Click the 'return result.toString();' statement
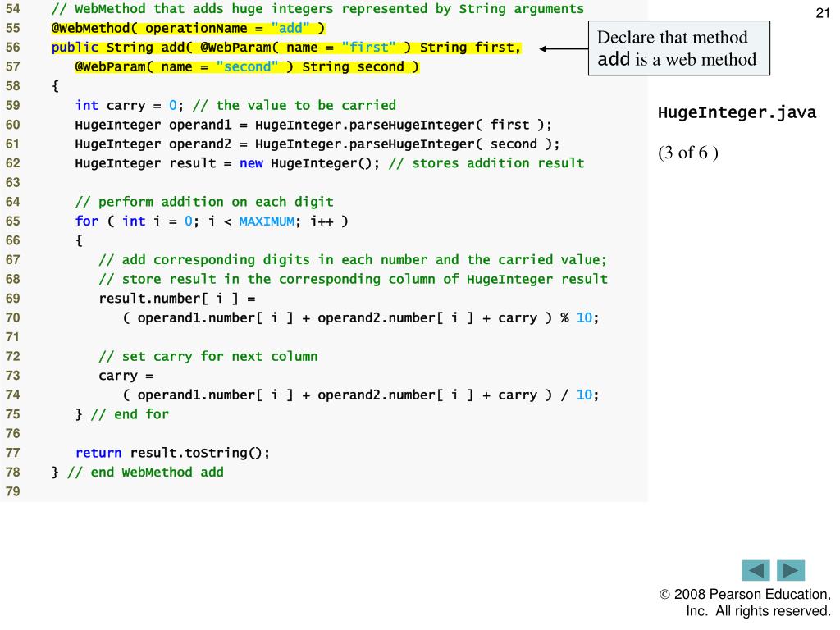The image size is (840, 630). tap(172, 453)
